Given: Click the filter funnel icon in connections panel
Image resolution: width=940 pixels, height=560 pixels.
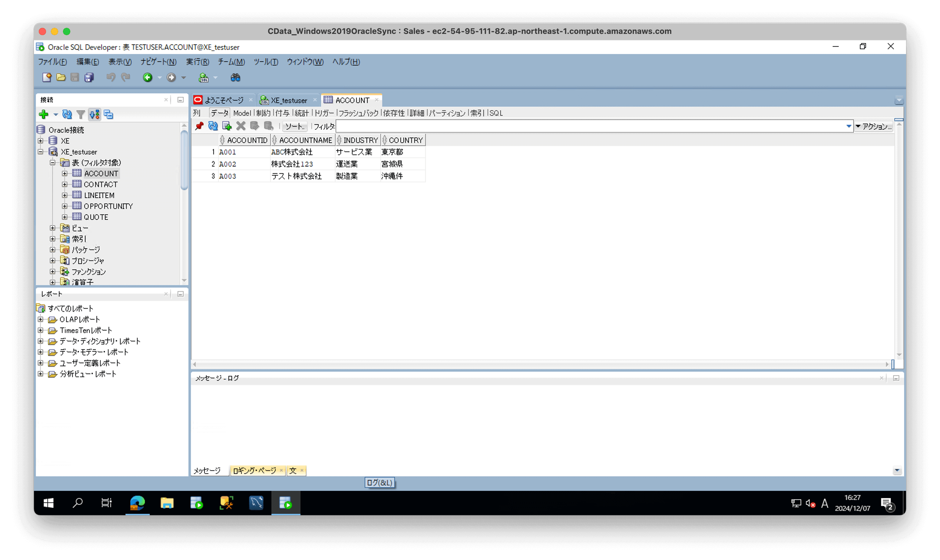Looking at the screenshot, I should 81,114.
